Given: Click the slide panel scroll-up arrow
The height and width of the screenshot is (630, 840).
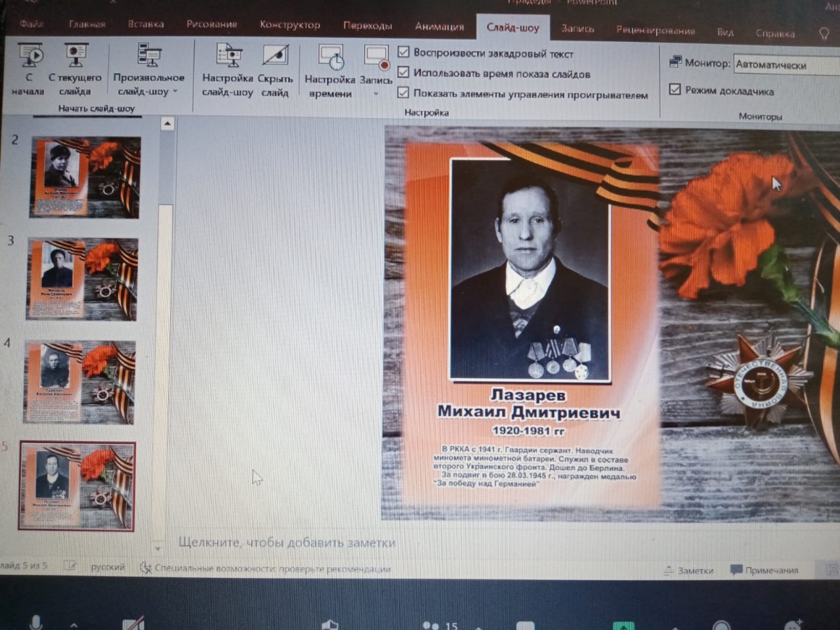Looking at the screenshot, I should (x=167, y=123).
